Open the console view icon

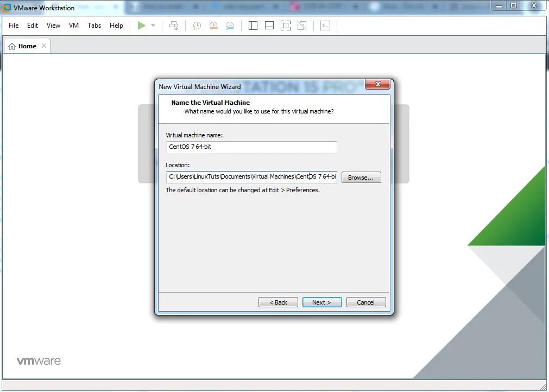(x=325, y=26)
